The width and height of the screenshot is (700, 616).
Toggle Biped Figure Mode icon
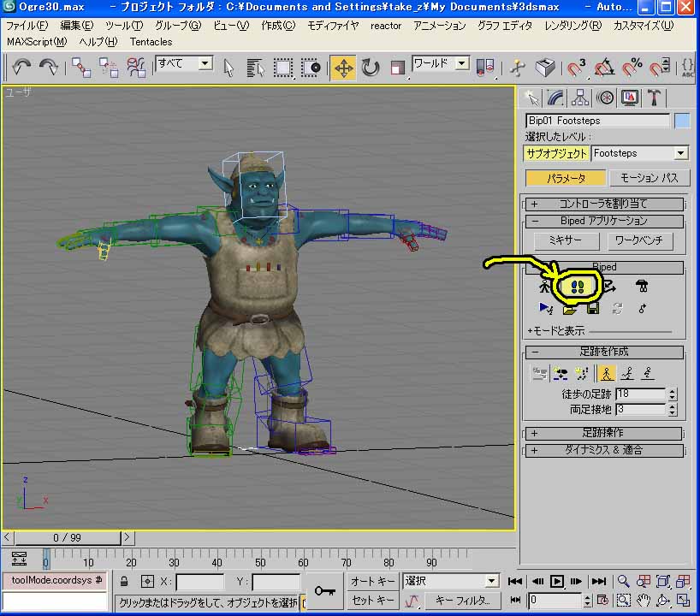[x=544, y=286]
